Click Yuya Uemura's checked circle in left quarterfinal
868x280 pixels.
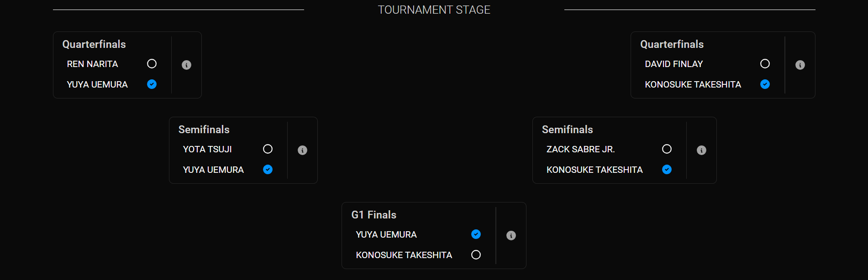[x=152, y=84]
